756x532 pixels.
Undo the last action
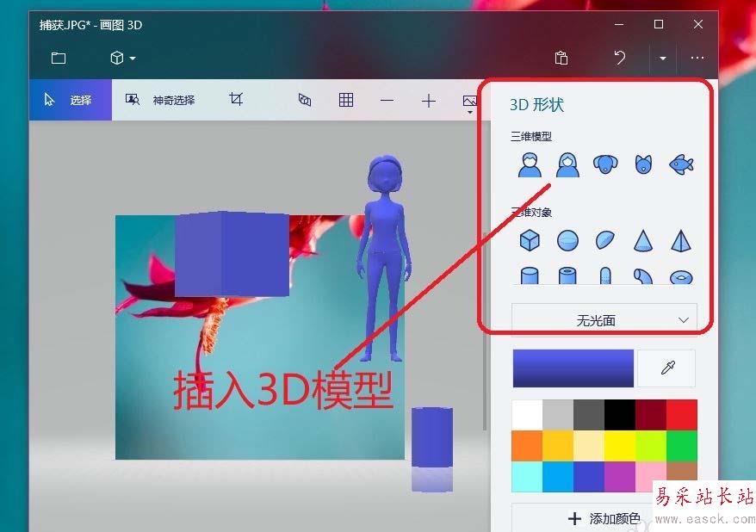(x=620, y=58)
